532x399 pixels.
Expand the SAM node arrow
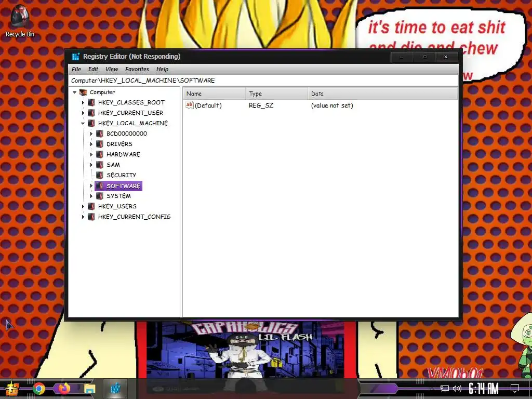click(91, 165)
